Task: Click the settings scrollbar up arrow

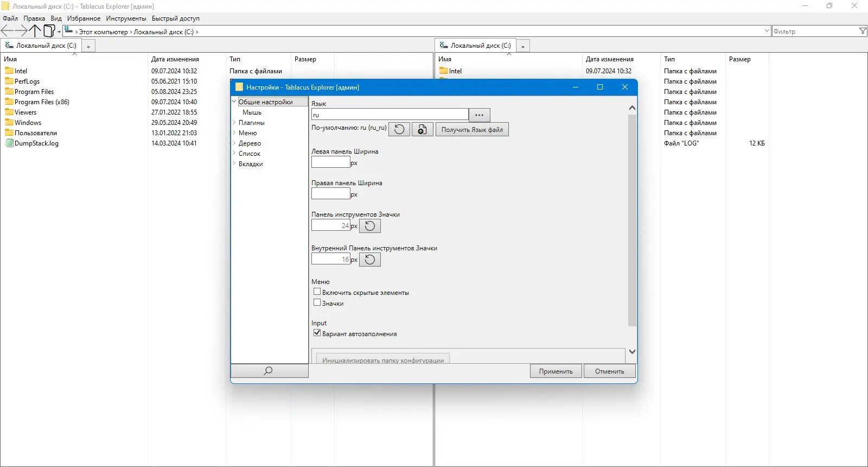Action: click(x=632, y=108)
